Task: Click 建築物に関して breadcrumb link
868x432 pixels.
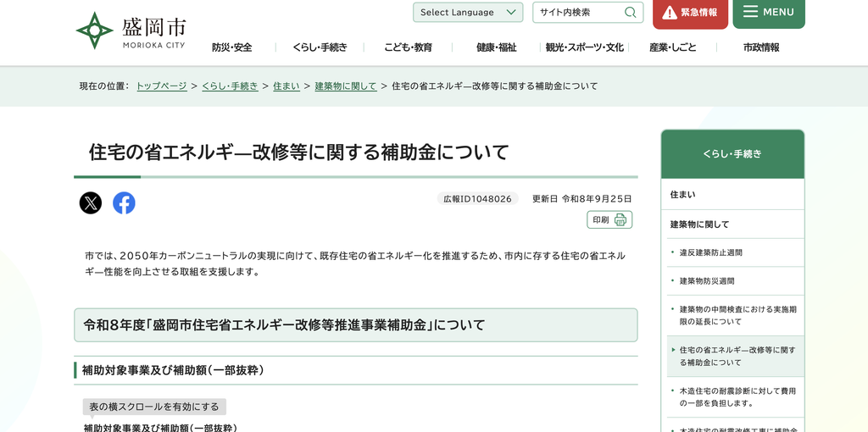Action: click(346, 86)
